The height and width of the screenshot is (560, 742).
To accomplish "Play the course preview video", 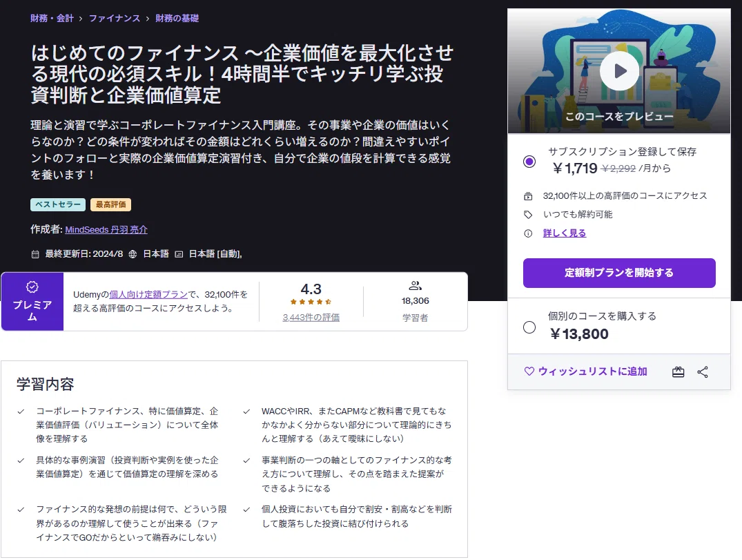I will [619, 71].
